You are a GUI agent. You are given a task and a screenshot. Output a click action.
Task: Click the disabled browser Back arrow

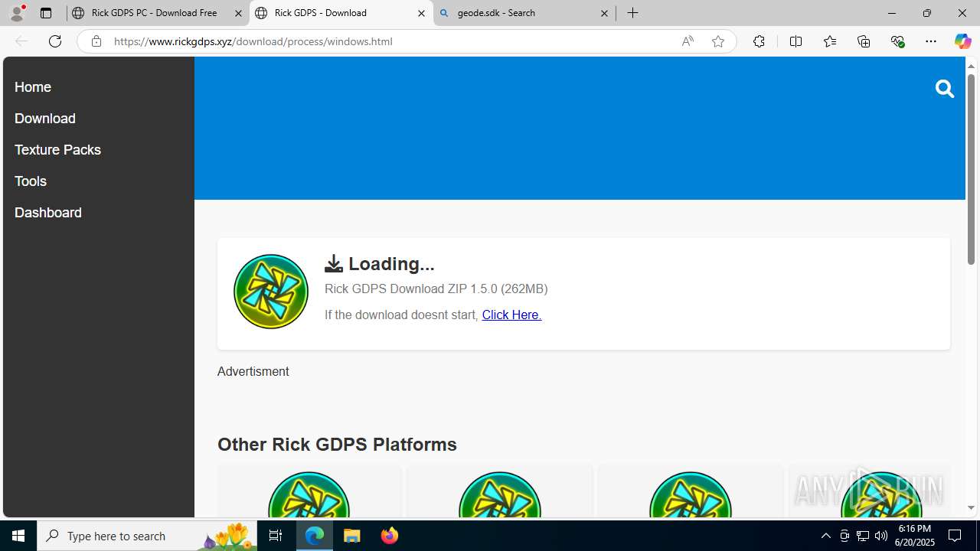[21, 41]
